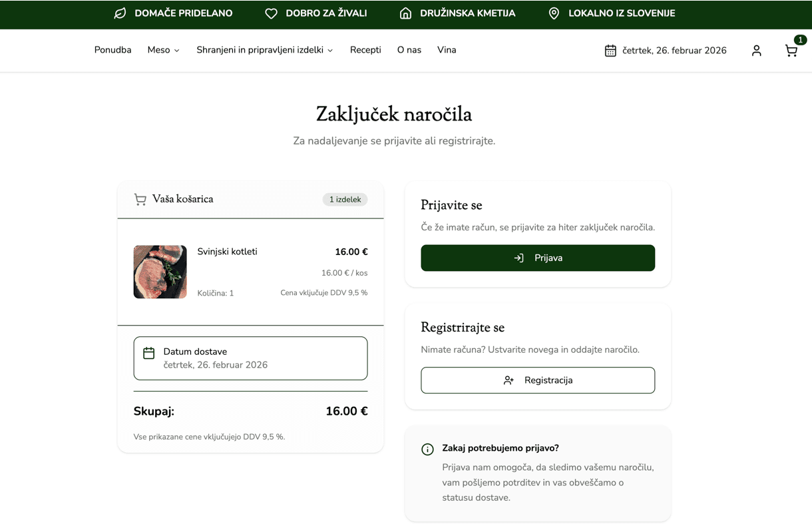The height and width of the screenshot is (524, 812).
Task: Open the Datum dostave delivery date selector
Action: point(250,358)
